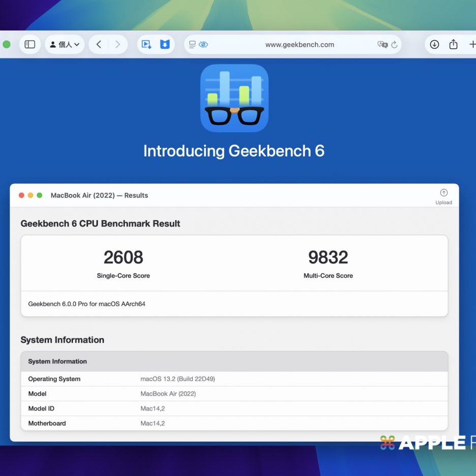Click the green full-screen window button

click(x=40, y=195)
